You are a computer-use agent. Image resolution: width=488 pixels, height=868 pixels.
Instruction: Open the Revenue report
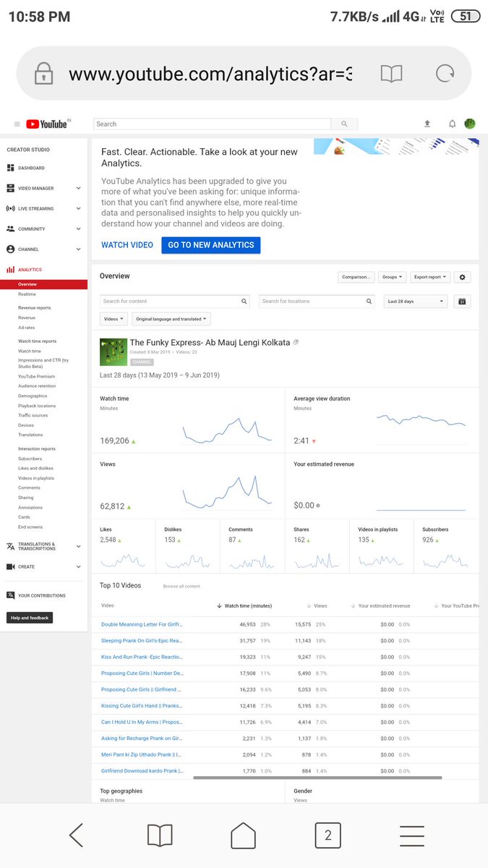tap(27, 318)
